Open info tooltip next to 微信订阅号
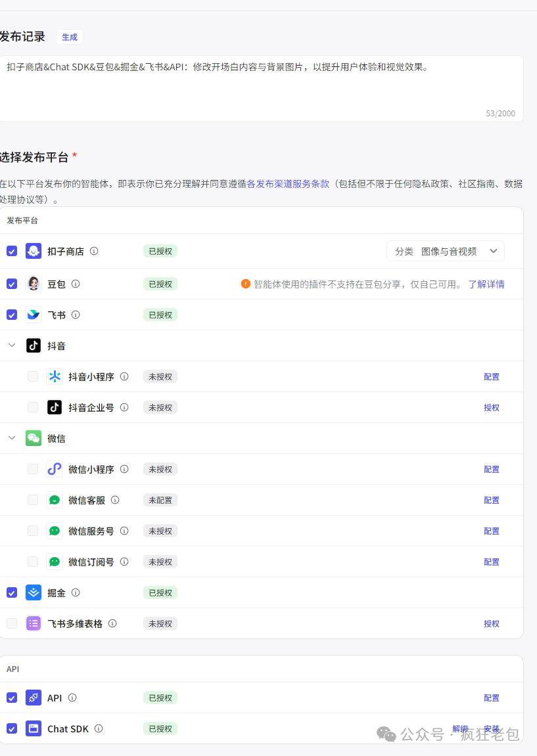This screenshot has width=537, height=756. (124, 562)
